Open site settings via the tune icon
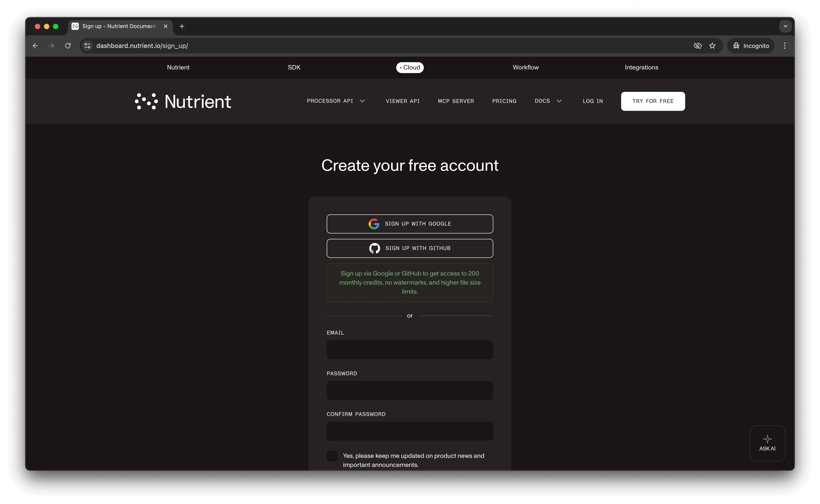 coord(86,46)
